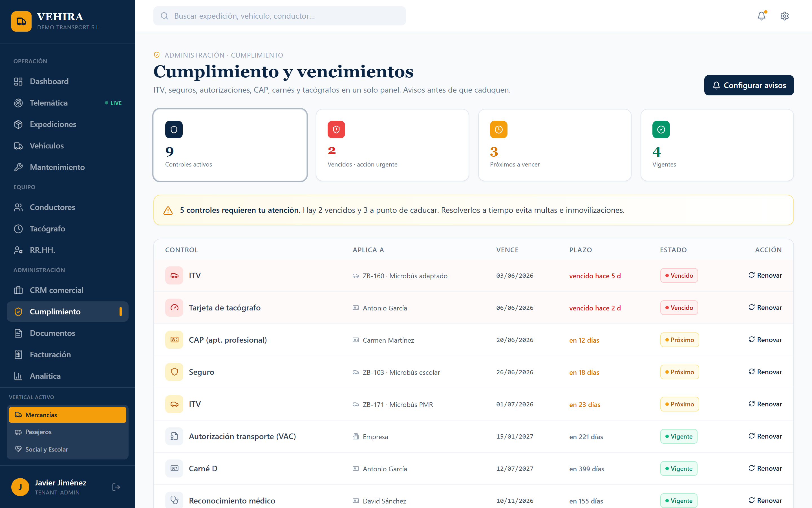Click the ID card icon in CAP row
This screenshot has height=508, width=812.
[174, 340]
